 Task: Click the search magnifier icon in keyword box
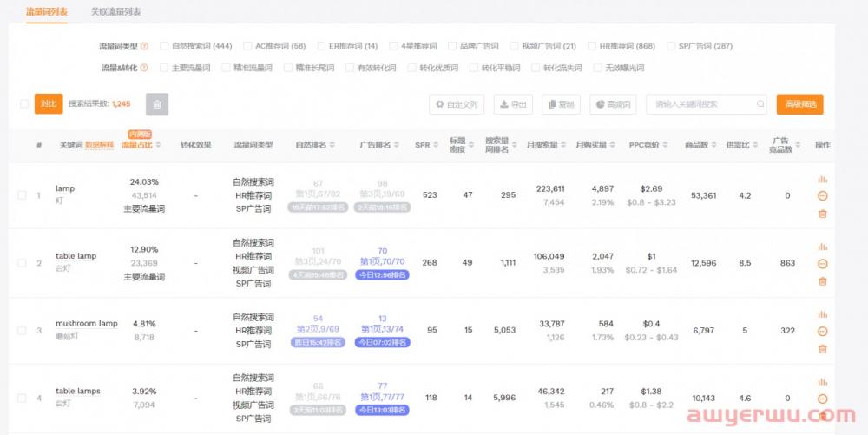(760, 104)
